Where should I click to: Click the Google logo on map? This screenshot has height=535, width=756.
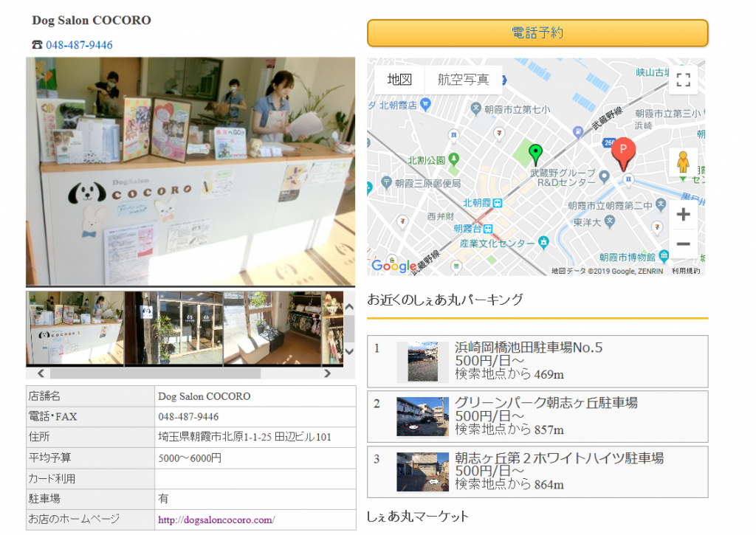(x=394, y=265)
